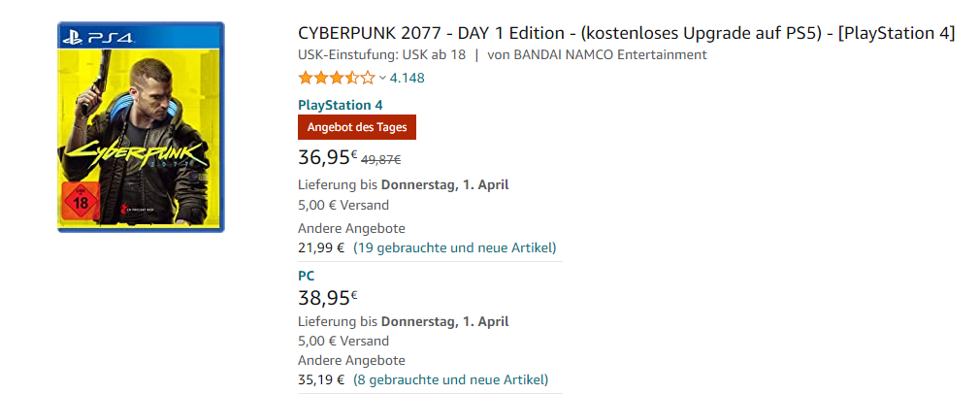This screenshot has width=980, height=394.
Task: Click the 35,19 € PC offers price
Action: (321, 379)
